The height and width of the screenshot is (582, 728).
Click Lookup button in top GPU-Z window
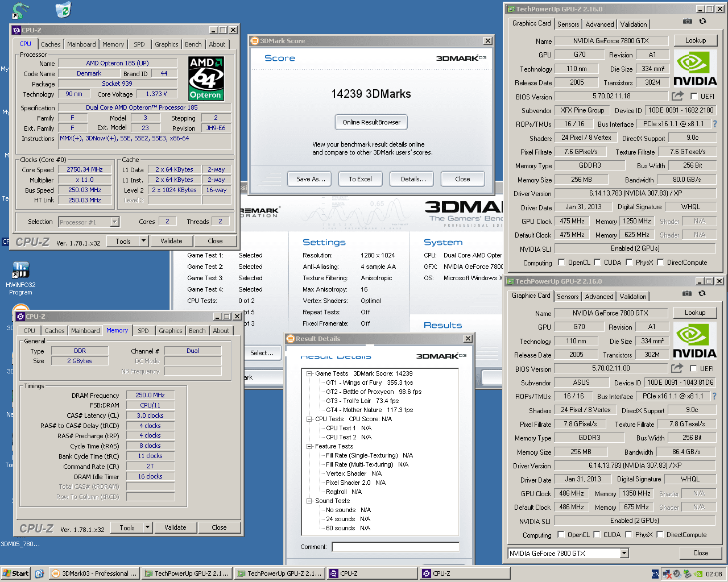(695, 40)
